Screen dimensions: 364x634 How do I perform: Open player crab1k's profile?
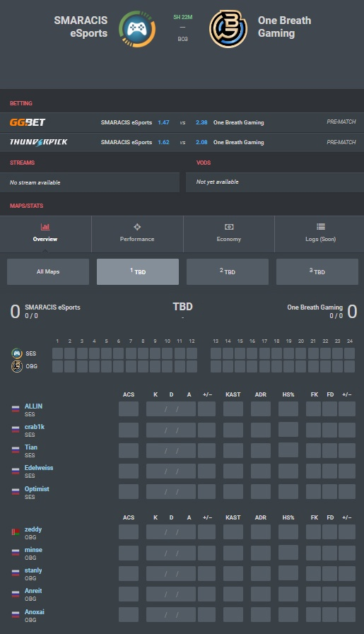click(35, 427)
